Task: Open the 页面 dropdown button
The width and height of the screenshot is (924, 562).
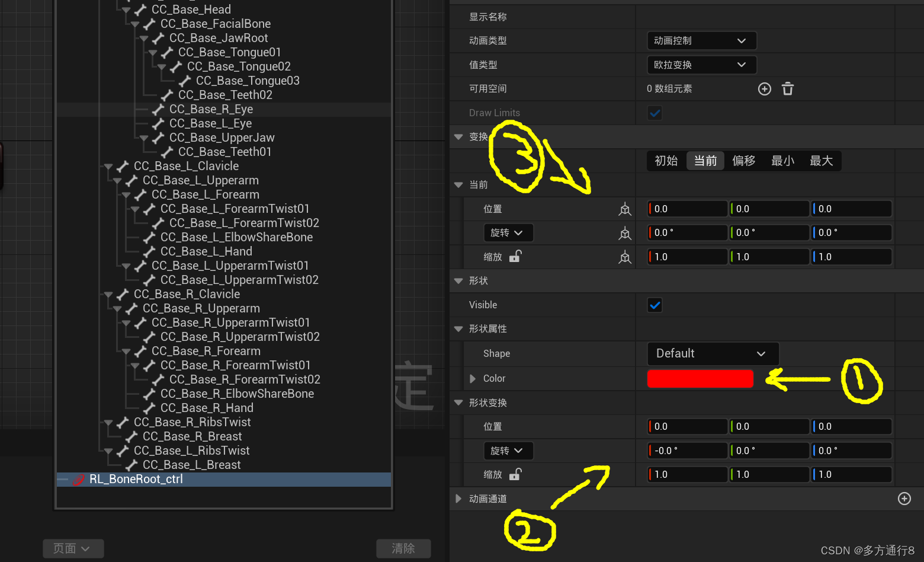Action: 73,548
